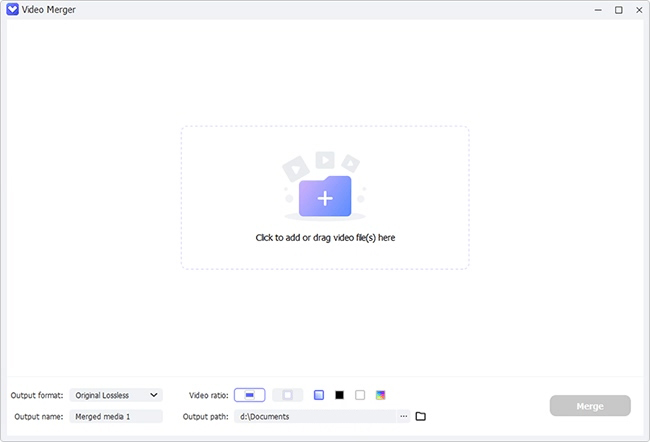Choose the black background swatch

click(340, 395)
